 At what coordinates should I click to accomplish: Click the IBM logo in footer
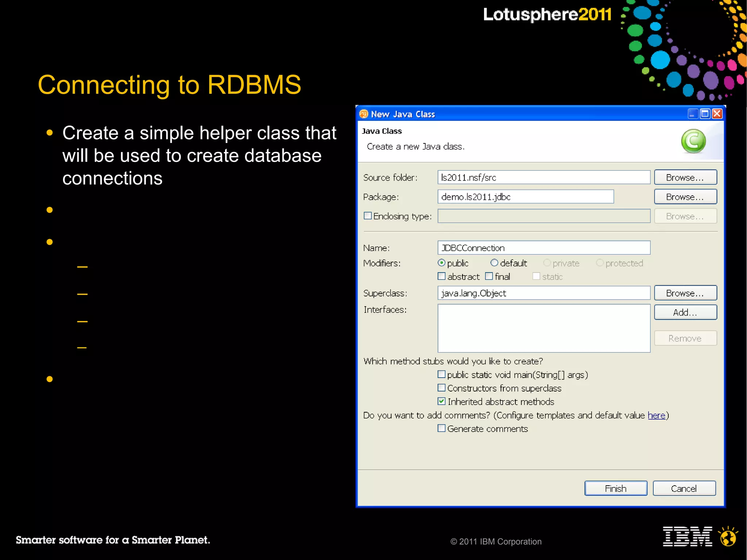click(687, 536)
